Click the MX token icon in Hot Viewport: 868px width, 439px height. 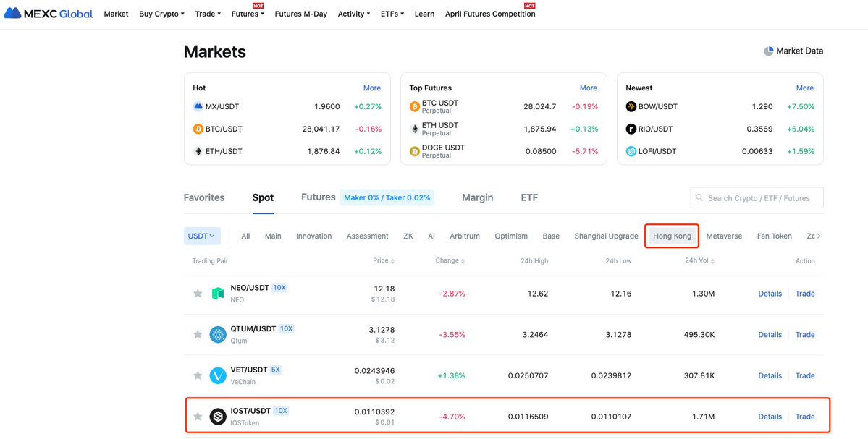tap(198, 106)
